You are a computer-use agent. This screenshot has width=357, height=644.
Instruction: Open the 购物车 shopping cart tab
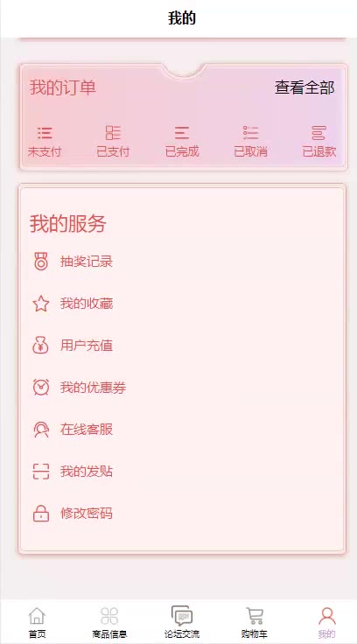pos(255,623)
